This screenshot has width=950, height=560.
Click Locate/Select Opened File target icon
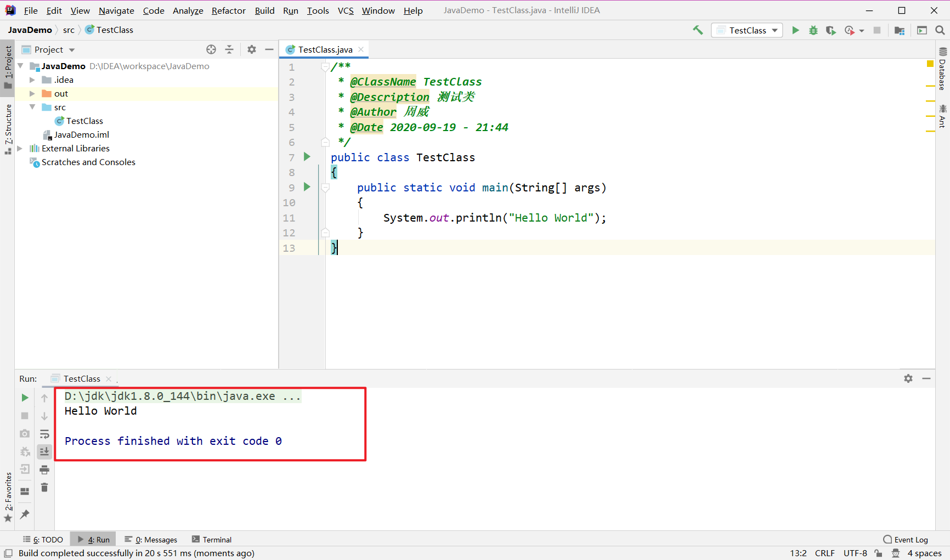(x=211, y=49)
